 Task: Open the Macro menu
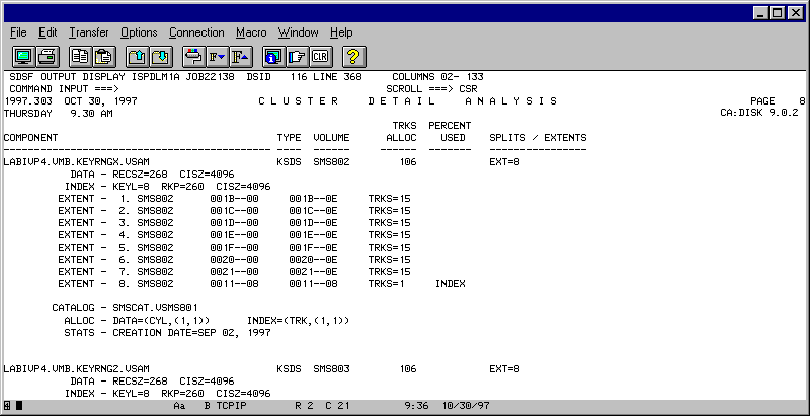251,33
